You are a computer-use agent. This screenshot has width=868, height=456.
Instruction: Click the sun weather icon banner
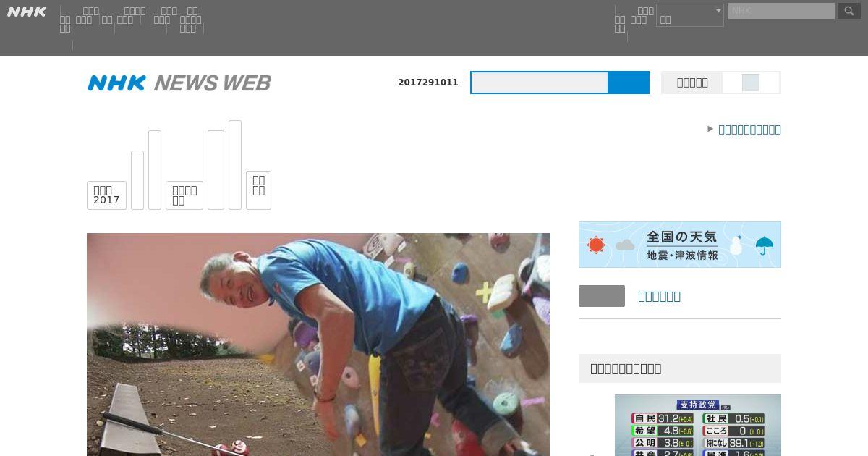(x=596, y=245)
